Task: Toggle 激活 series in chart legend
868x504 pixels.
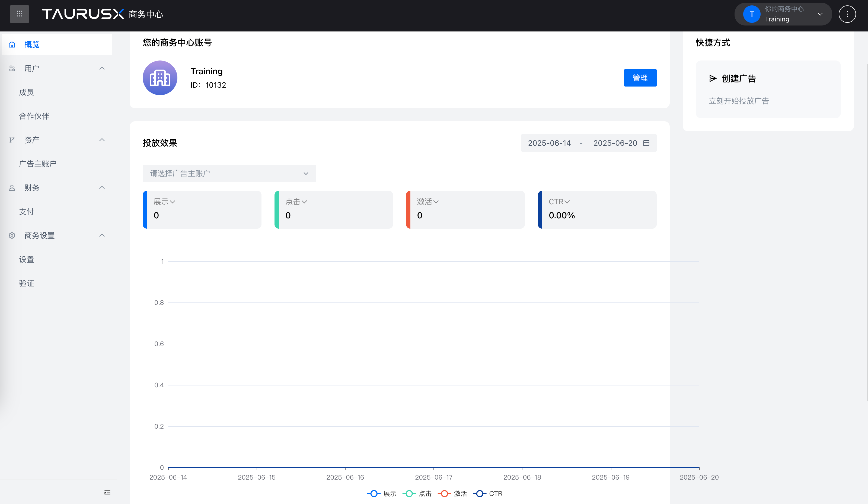Action: coord(452,494)
